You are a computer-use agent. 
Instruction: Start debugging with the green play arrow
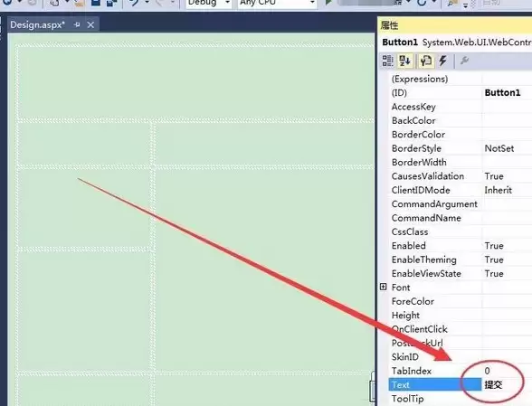pyautogui.click(x=328, y=3)
